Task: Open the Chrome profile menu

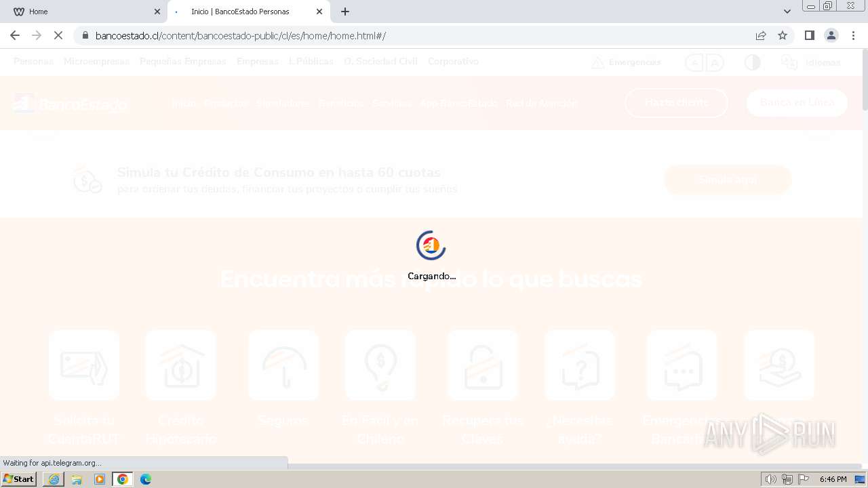Action: (x=831, y=35)
